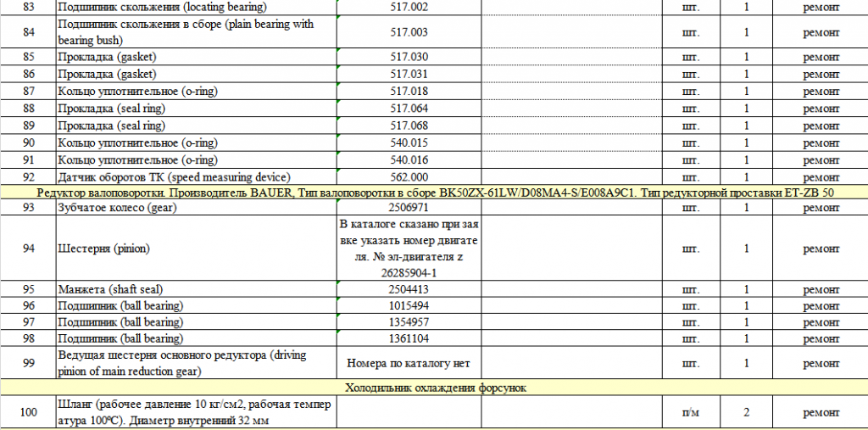This screenshot has height=430, width=868.
Task: Select the note cell mentioning 26285904-1
Action: pos(409,249)
